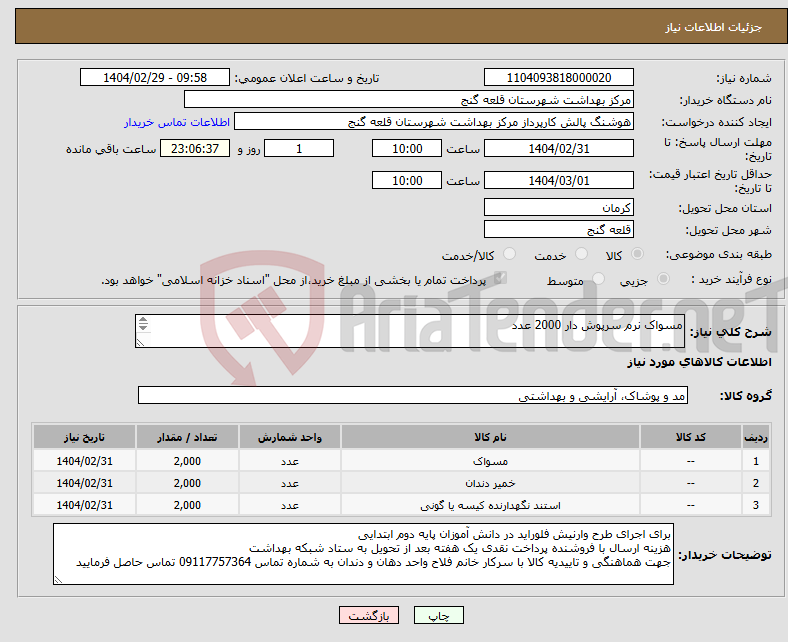Select the کالا/خدمت radio button
This screenshot has width=788, height=642.
coord(510,254)
